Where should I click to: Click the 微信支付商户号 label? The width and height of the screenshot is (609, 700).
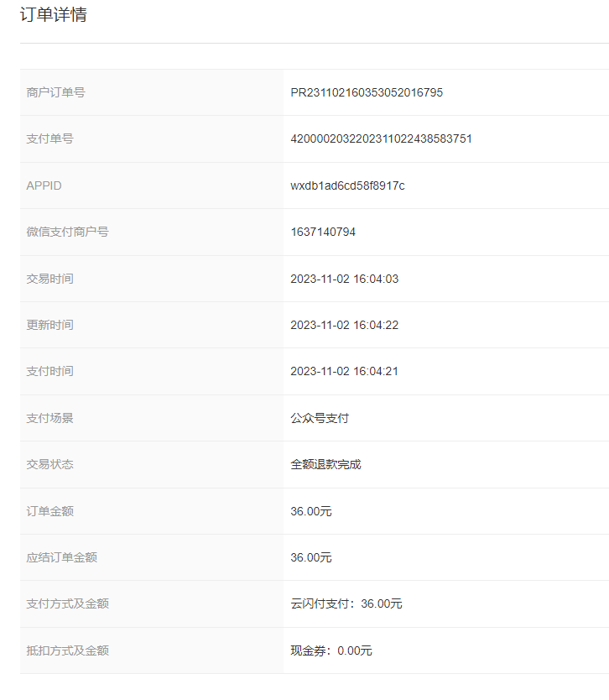67,232
